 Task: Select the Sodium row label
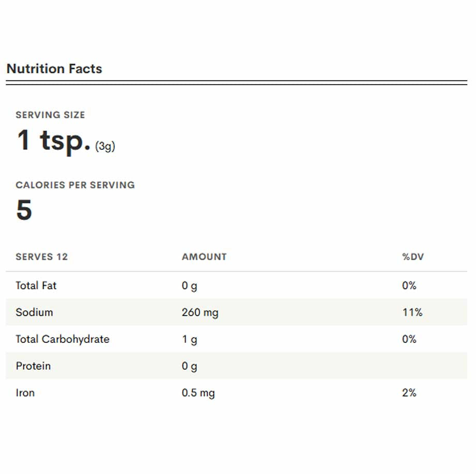(34, 312)
